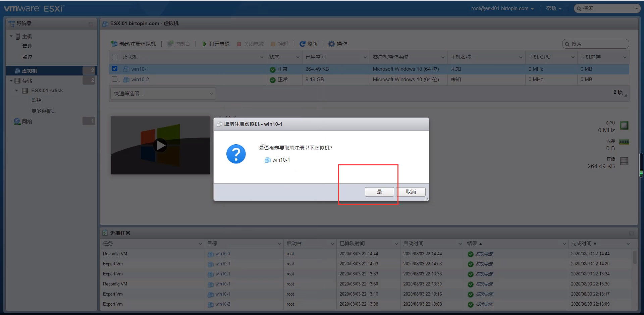Select ESXi01-sdisk datastore in navigator
Image resolution: width=644 pixels, height=315 pixels.
point(47,91)
